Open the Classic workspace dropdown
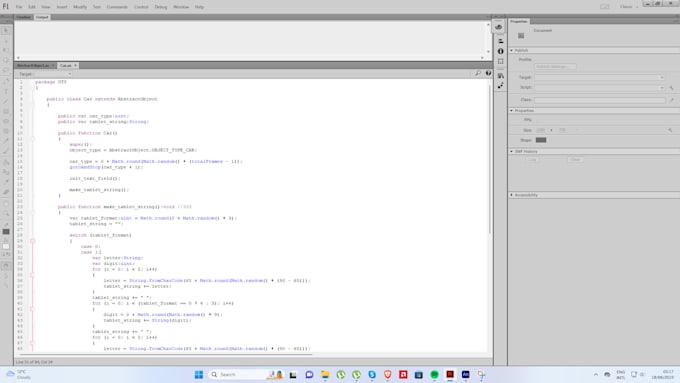 click(x=628, y=7)
